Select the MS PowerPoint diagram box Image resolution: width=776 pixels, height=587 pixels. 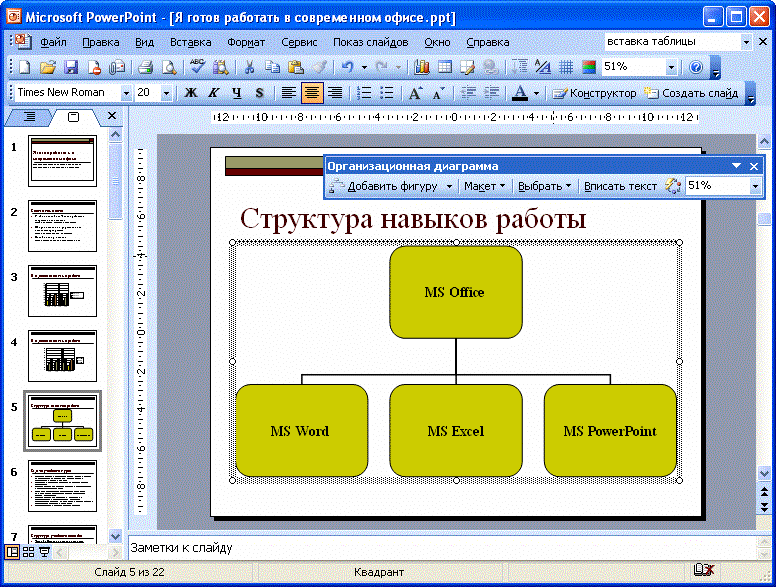[610, 431]
